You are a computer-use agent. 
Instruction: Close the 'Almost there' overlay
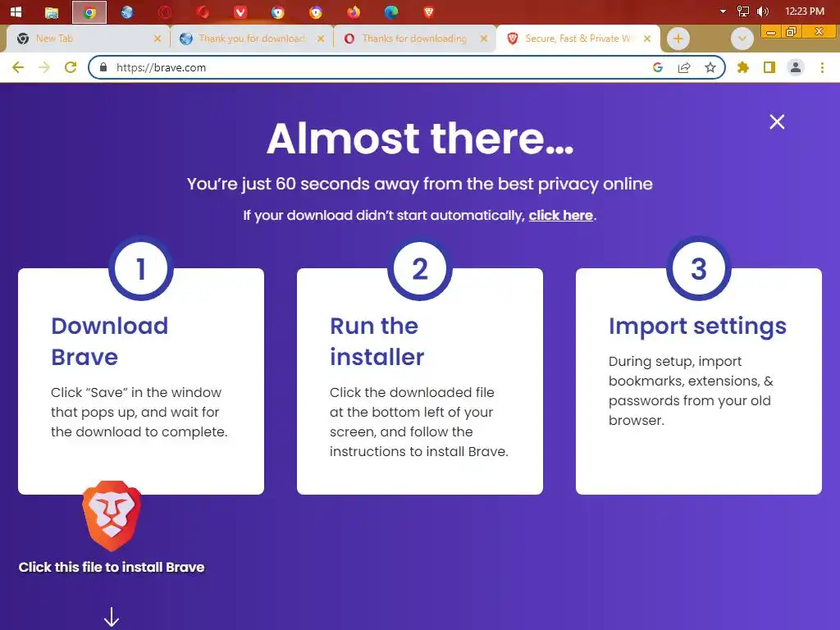(x=777, y=121)
